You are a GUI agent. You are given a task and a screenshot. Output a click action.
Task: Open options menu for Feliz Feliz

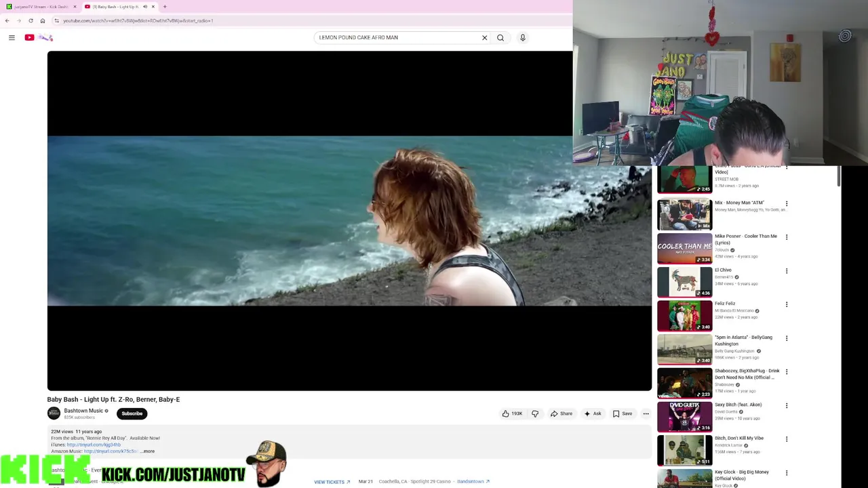click(x=787, y=304)
